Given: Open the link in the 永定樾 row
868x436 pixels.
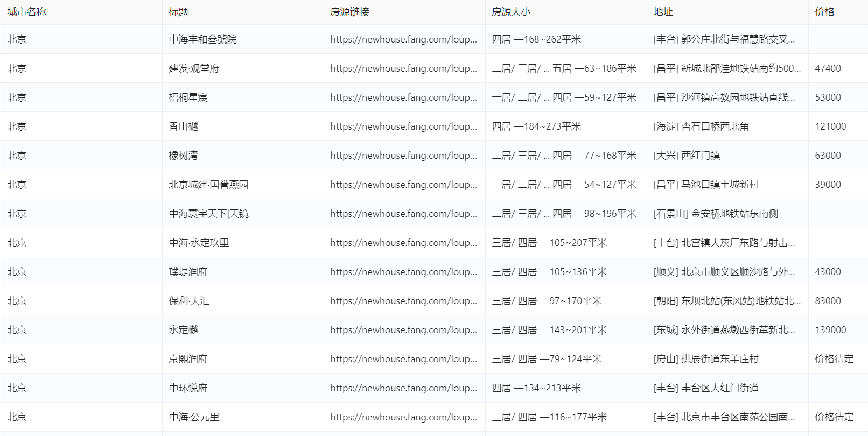Looking at the screenshot, I should (x=404, y=330).
